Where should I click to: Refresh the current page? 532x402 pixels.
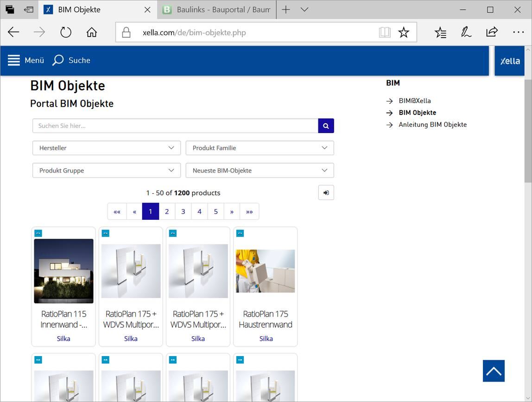65,32
